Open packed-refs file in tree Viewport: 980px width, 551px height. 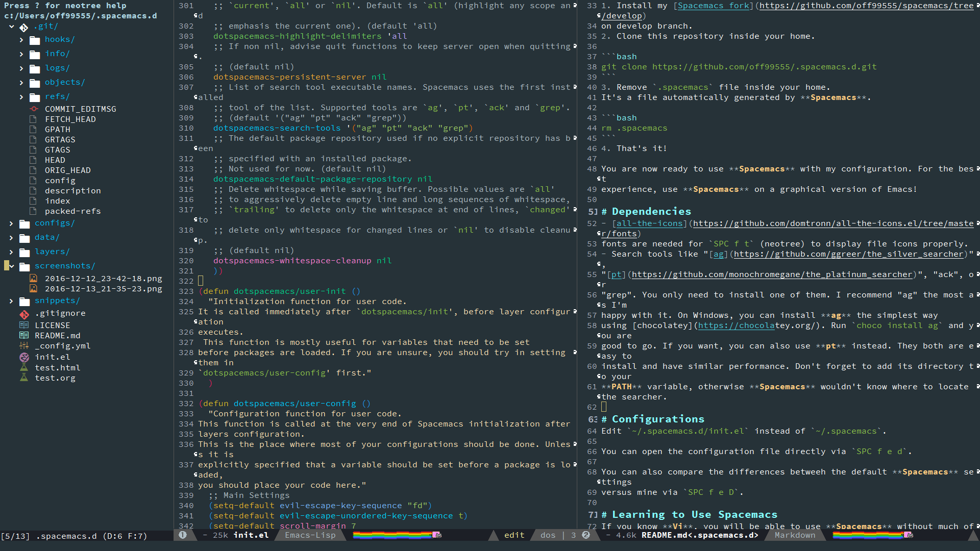click(x=73, y=211)
